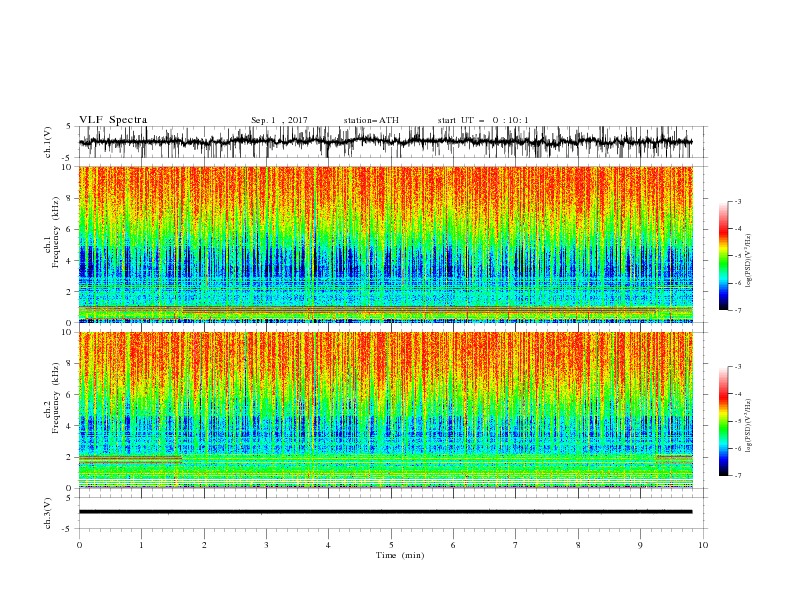
Task: Click the time axis tick "7"
Action: click(516, 545)
